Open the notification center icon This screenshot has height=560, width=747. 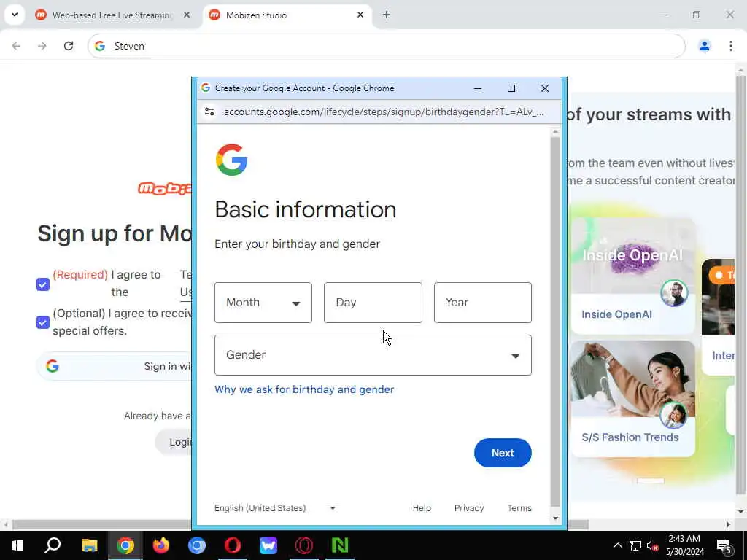[724, 546]
